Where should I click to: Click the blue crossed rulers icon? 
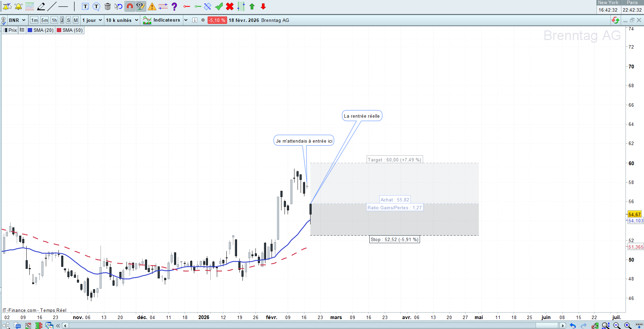208,6
